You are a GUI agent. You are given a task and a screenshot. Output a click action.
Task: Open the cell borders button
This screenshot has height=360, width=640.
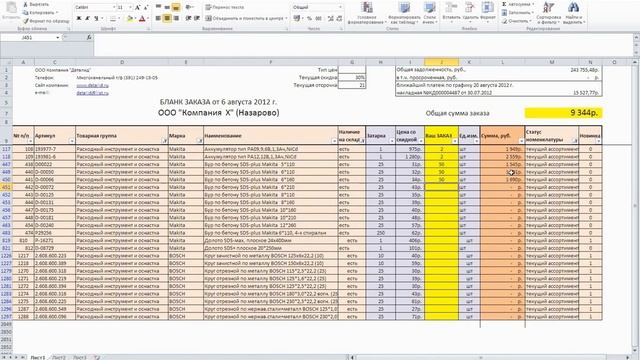tap(113, 18)
